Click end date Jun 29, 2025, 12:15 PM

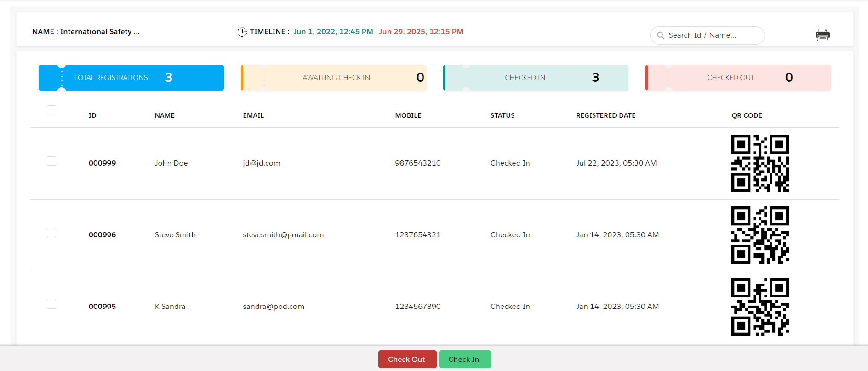421,32
